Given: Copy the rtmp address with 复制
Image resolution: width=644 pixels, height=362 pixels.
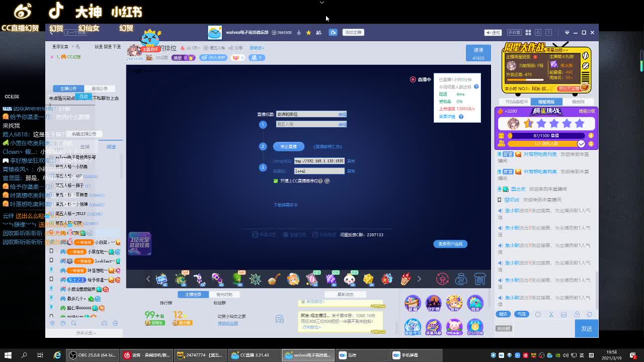Looking at the screenshot, I should click(x=351, y=161).
